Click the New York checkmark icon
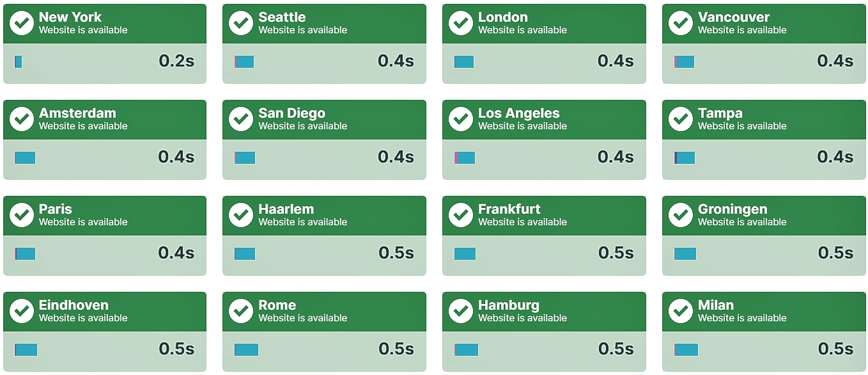Viewport: 868px width, 375px height. [22, 24]
